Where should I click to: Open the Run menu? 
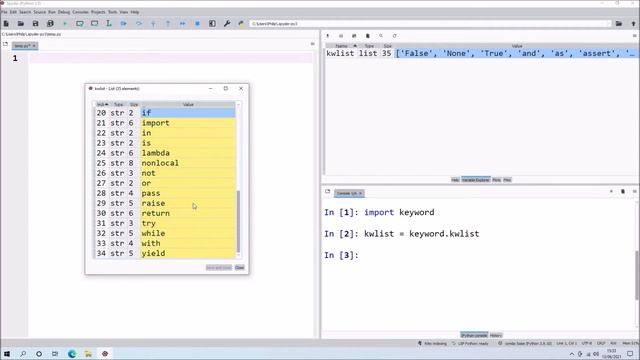pos(52,12)
